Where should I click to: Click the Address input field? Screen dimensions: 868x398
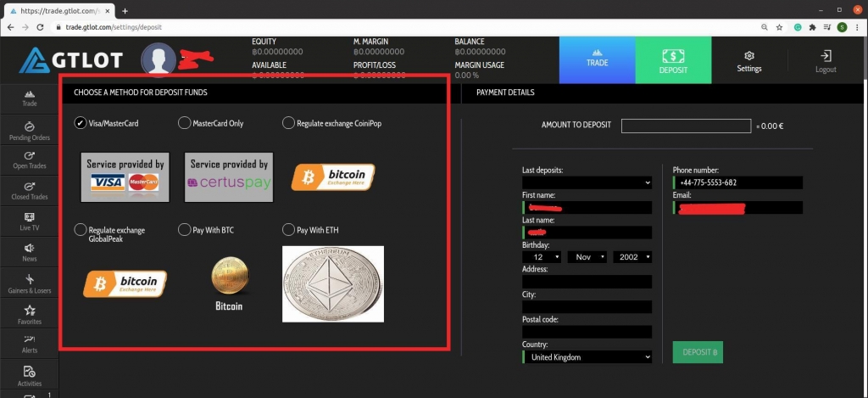tap(587, 282)
